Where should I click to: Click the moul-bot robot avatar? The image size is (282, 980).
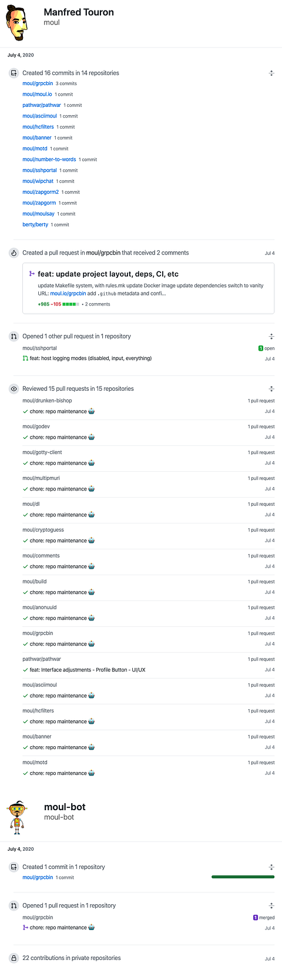coord(17,816)
